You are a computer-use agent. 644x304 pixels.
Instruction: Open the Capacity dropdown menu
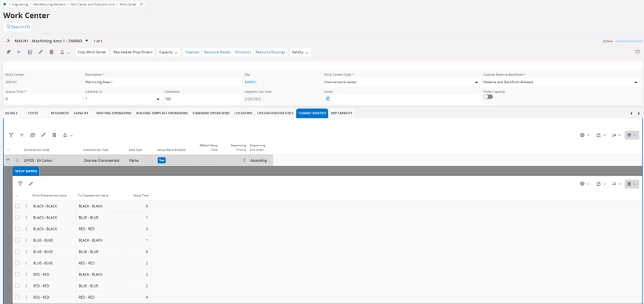169,52
